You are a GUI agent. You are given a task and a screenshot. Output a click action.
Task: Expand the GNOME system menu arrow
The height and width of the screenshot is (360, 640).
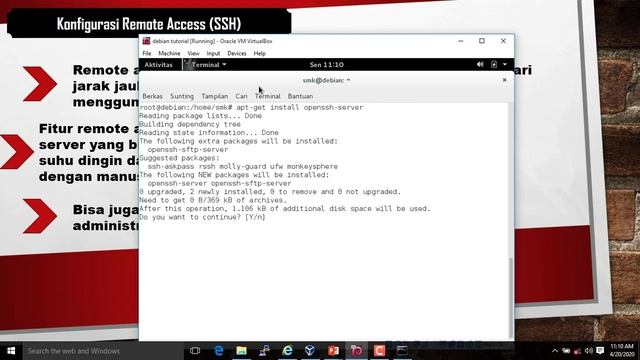(x=505, y=64)
